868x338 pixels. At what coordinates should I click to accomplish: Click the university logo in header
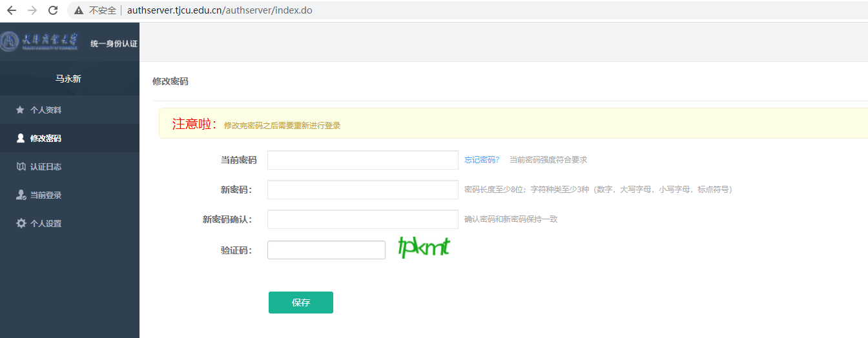[x=40, y=42]
